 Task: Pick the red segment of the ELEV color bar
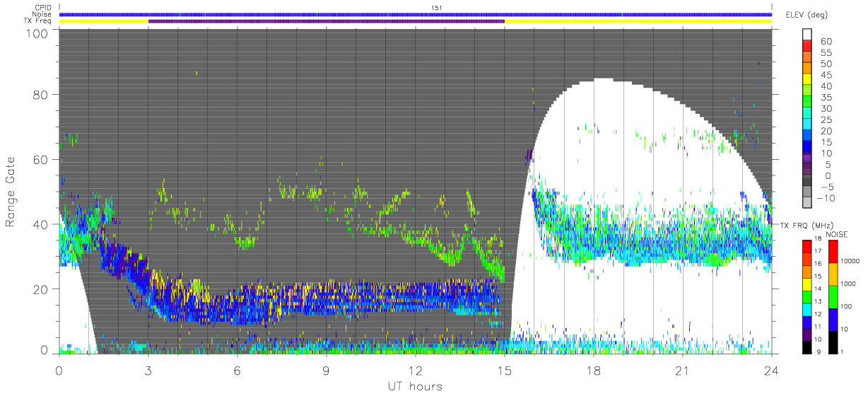808,47
